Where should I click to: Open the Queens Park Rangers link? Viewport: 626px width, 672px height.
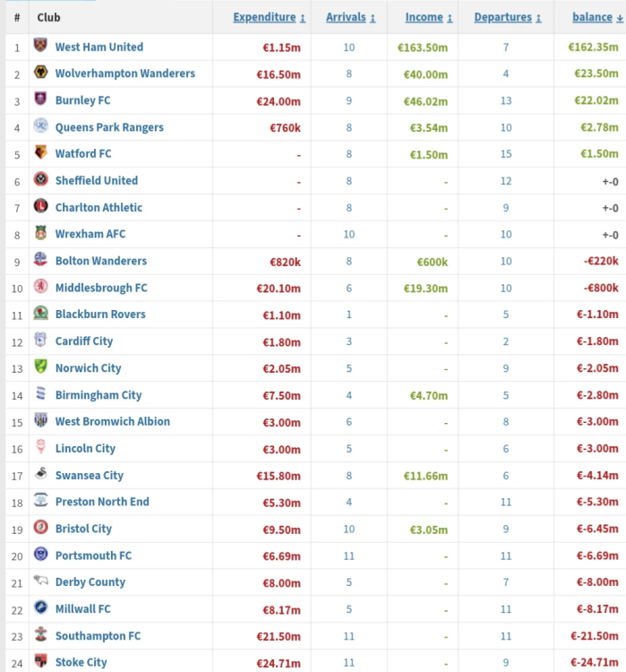109,127
